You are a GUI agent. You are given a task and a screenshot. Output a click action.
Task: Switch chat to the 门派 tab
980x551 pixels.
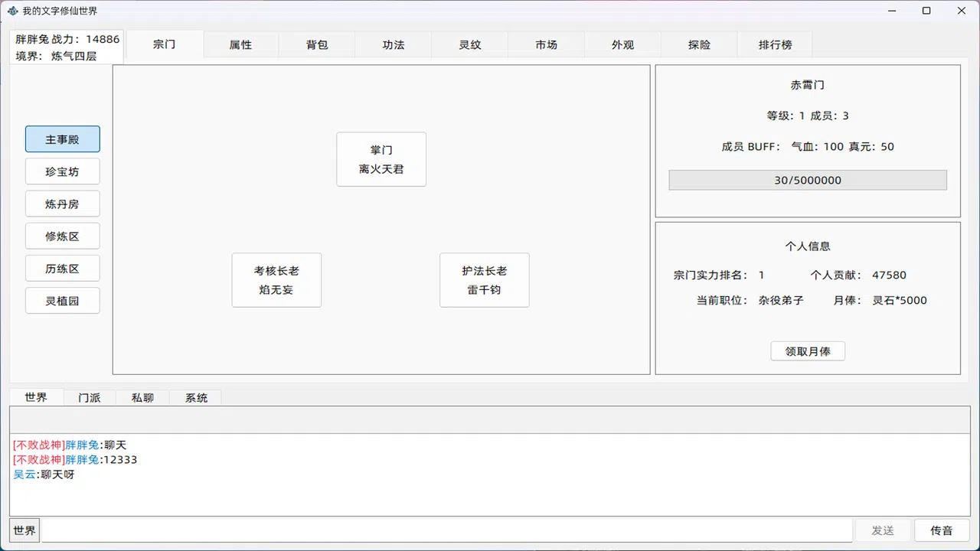pos(90,398)
